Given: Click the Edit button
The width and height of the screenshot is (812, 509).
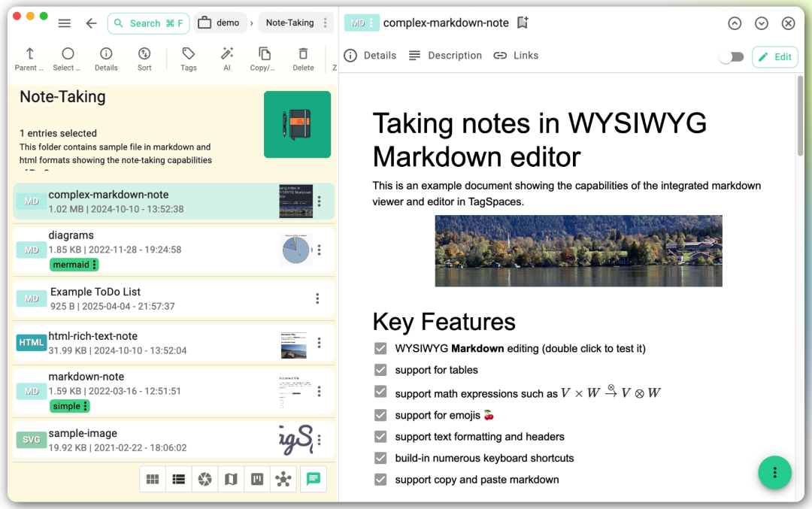Looking at the screenshot, I should [774, 57].
